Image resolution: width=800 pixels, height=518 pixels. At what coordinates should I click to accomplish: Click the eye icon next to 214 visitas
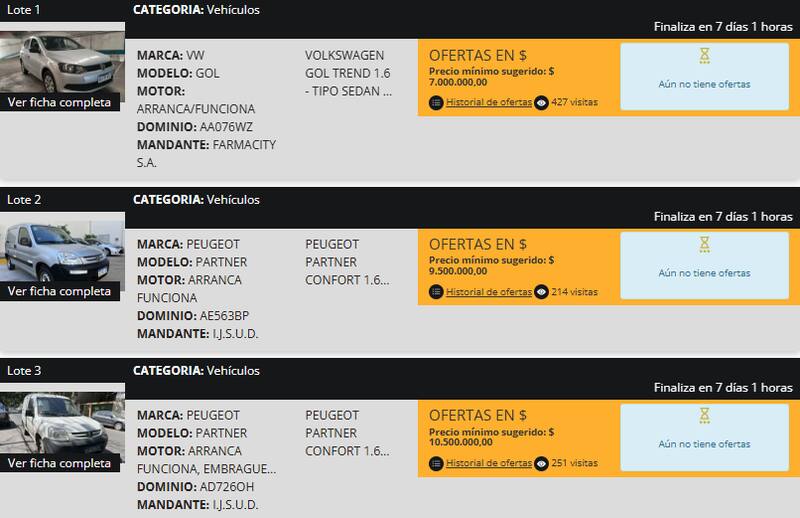(x=542, y=292)
